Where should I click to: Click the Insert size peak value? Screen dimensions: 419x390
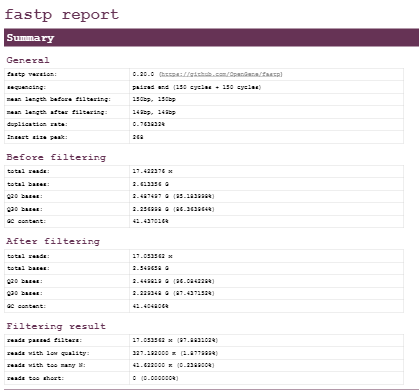pyautogui.click(x=138, y=137)
